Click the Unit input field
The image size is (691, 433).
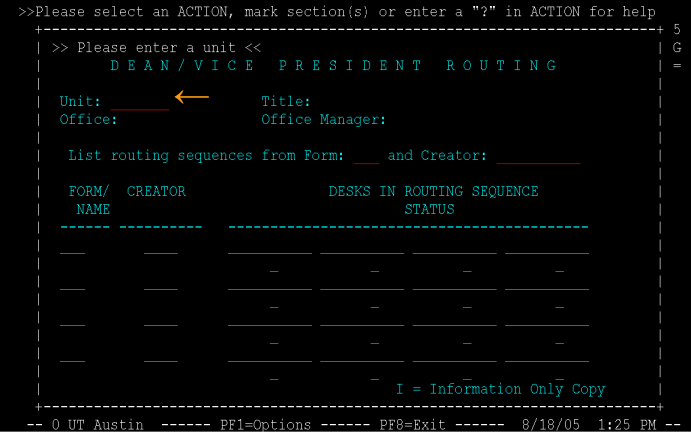[x=140, y=102]
